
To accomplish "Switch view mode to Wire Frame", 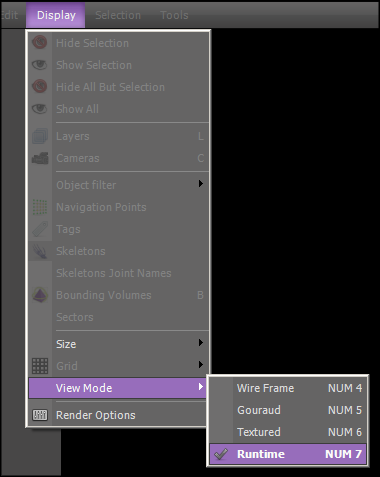I will (288, 388).
